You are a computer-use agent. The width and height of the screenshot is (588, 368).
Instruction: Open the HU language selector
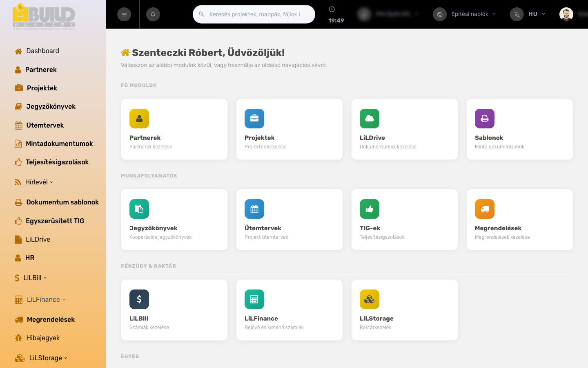coord(537,14)
